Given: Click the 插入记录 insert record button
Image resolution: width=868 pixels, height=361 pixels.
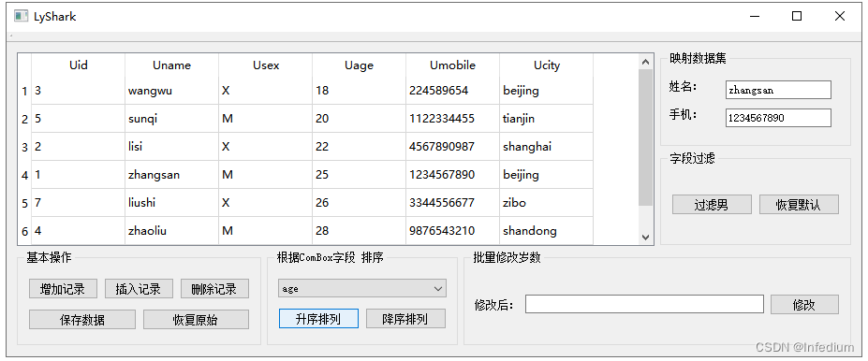Looking at the screenshot, I should (x=139, y=289).
